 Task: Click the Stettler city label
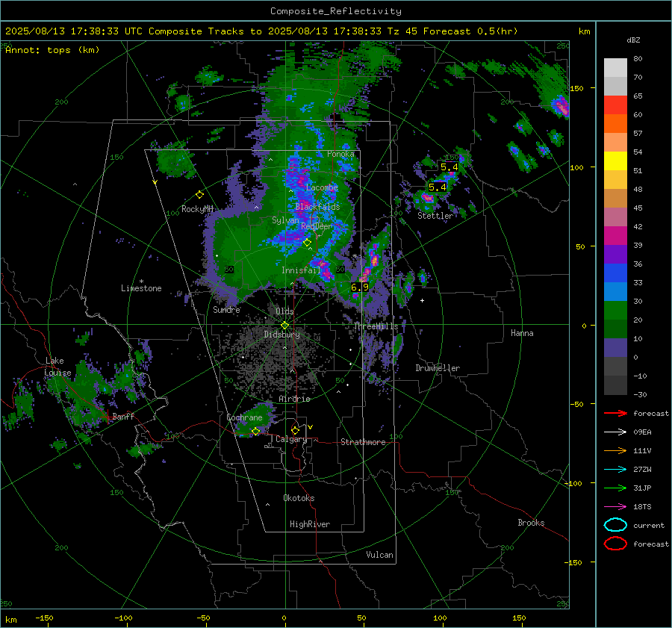pyautogui.click(x=435, y=216)
